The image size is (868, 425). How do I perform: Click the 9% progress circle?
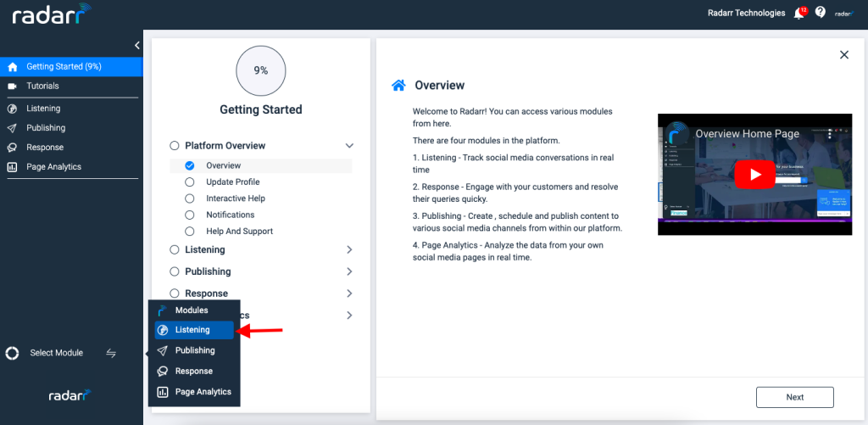tap(261, 70)
